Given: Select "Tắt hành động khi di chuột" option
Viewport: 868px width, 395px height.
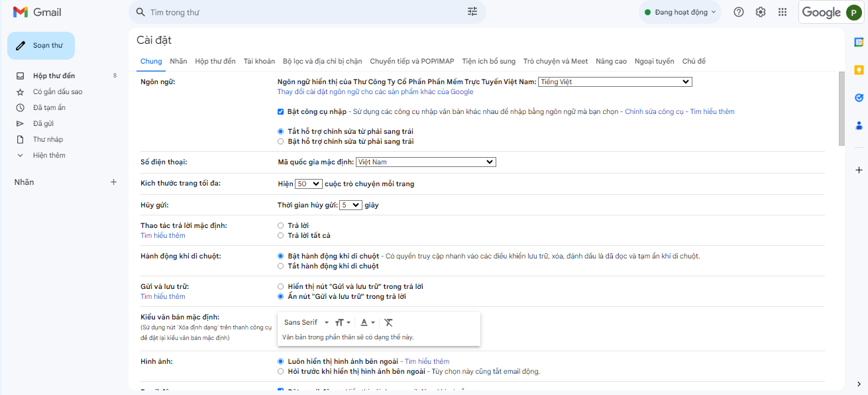Looking at the screenshot, I should (x=280, y=266).
